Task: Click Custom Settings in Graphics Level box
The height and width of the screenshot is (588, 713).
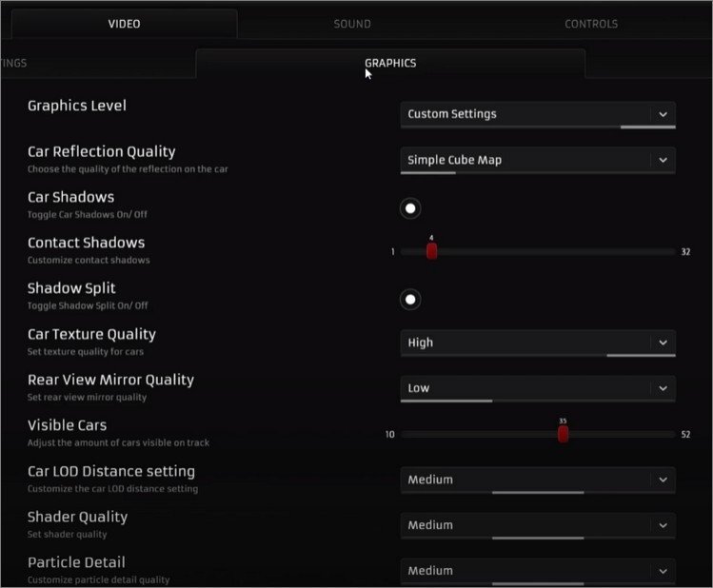Action: [452, 114]
